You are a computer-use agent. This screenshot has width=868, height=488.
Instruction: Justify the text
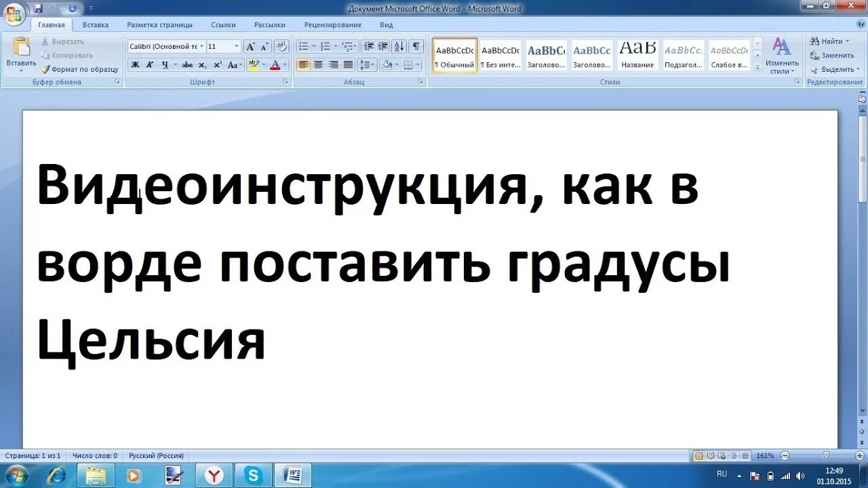(x=348, y=65)
